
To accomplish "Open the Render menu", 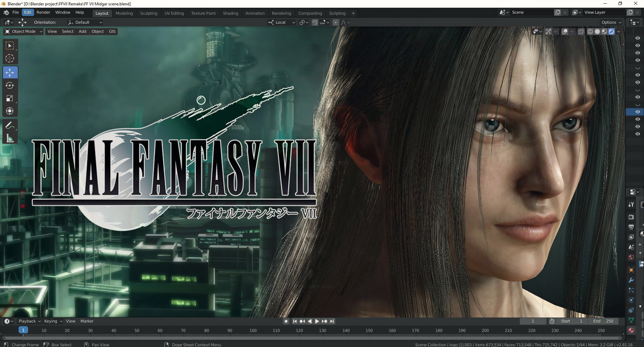I will point(43,12).
